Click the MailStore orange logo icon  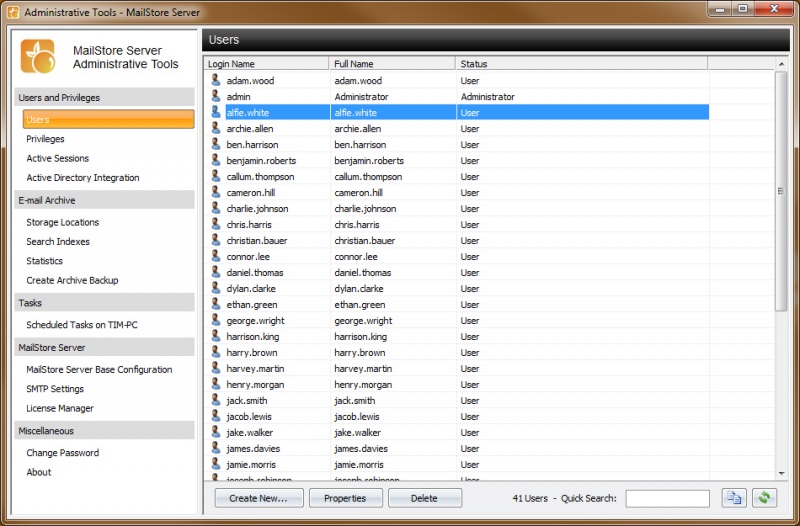38,57
